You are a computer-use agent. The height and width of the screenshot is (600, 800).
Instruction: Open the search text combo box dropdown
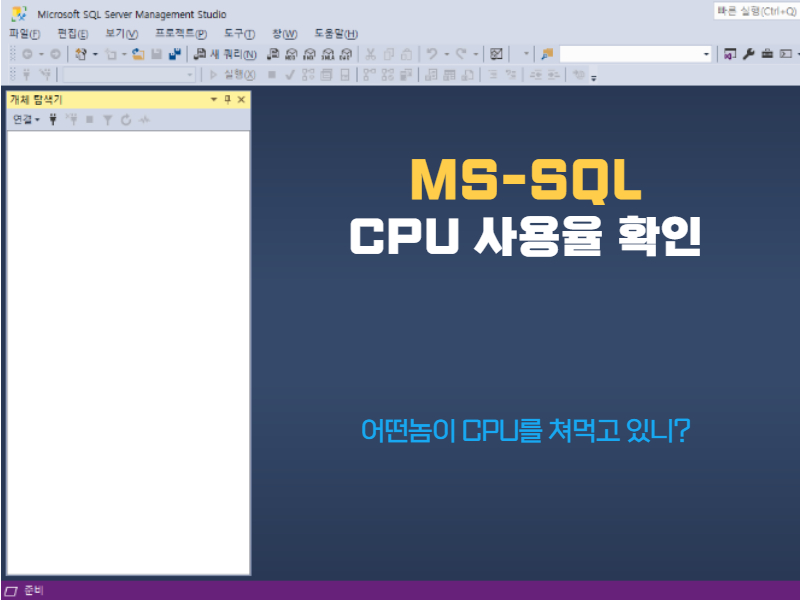[706, 54]
